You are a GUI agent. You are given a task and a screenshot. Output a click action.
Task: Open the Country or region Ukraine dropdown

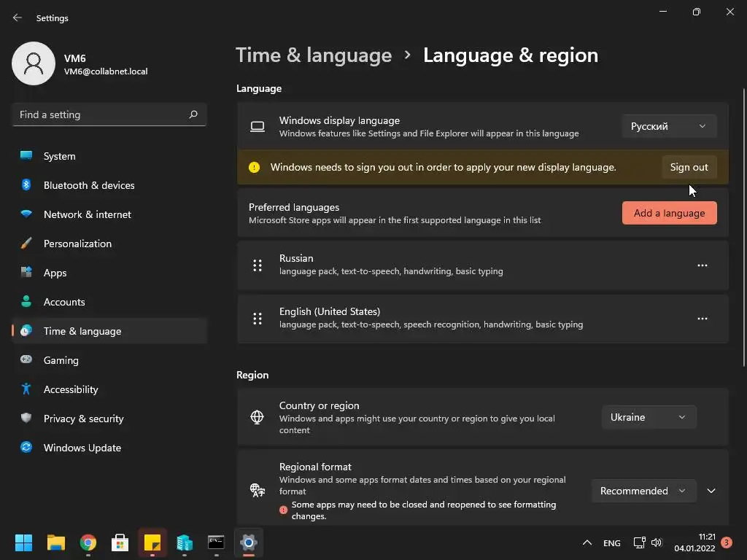(649, 417)
